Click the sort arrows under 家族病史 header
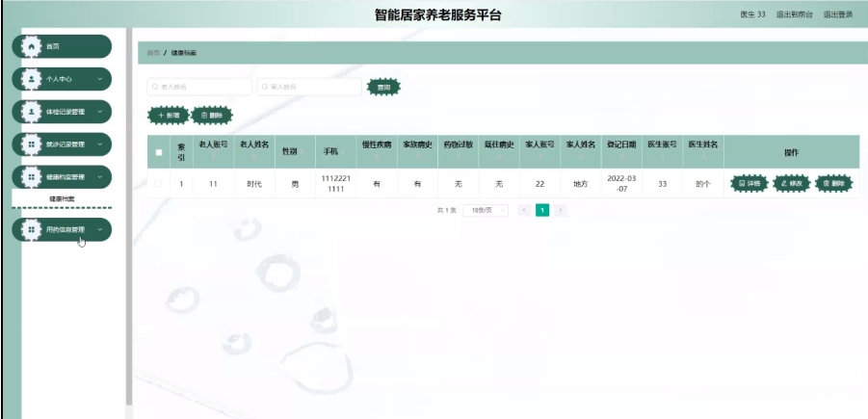The height and width of the screenshot is (419, 868). pyautogui.click(x=417, y=157)
